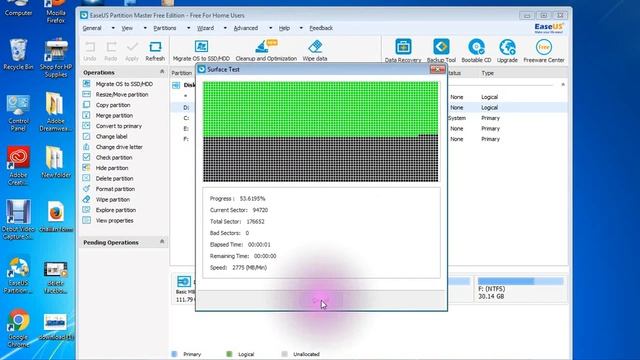This screenshot has width=640, height=360.
Task: Open Migrate OS to SSD/HDD toolbar tool
Action: click(x=201, y=51)
